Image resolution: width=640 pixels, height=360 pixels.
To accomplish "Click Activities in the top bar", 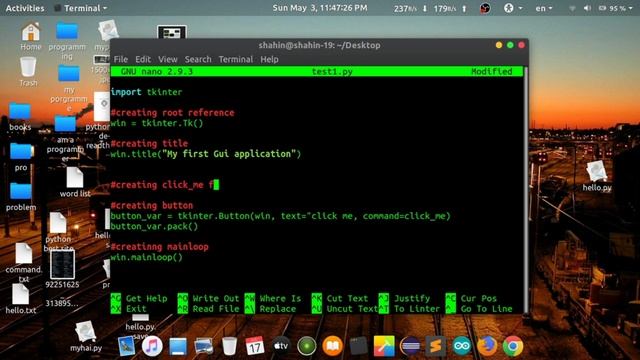I will [x=25, y=8].
